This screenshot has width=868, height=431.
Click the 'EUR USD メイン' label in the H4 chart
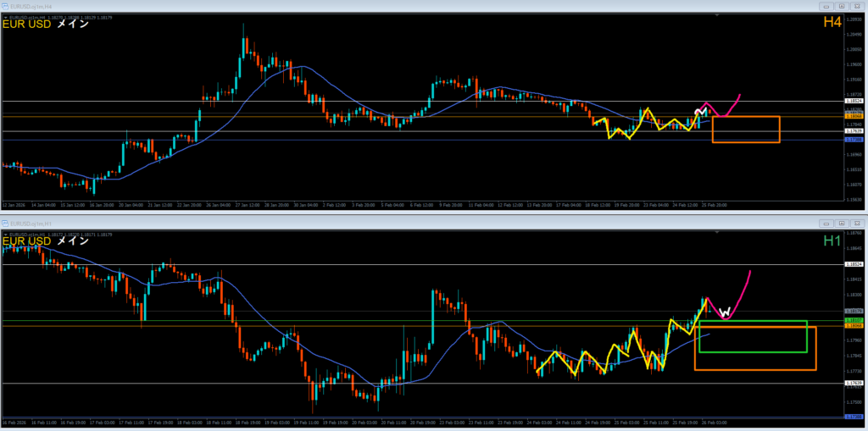click(46, 25)
